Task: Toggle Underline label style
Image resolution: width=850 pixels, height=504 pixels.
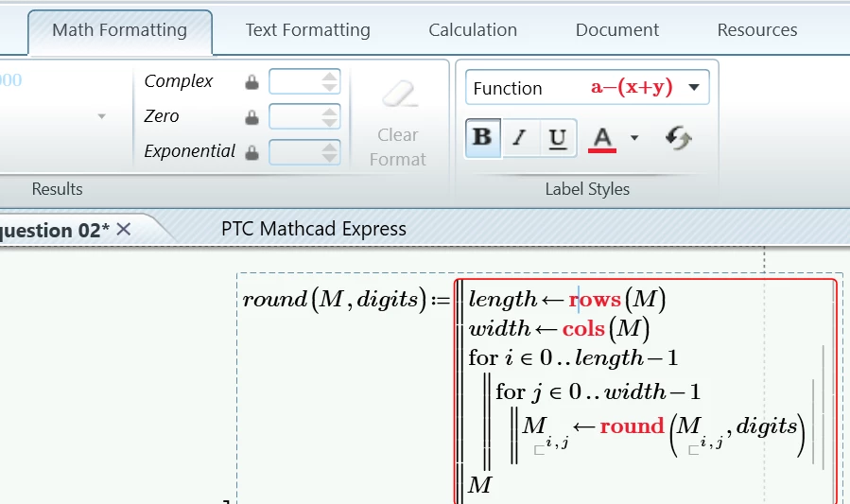Action: 557,138
